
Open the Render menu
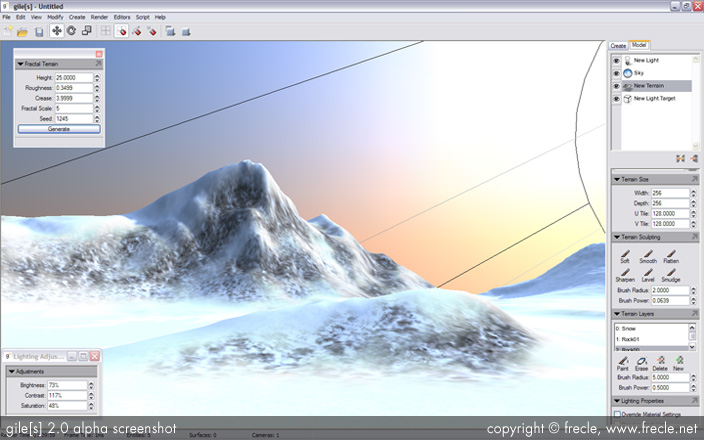click(x=99, y=17)
